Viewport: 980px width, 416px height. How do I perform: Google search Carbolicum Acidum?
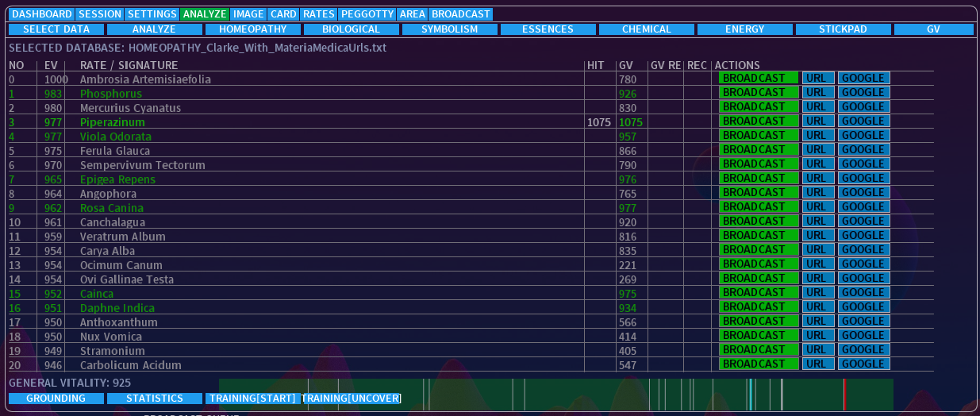[x=863, y=364]
